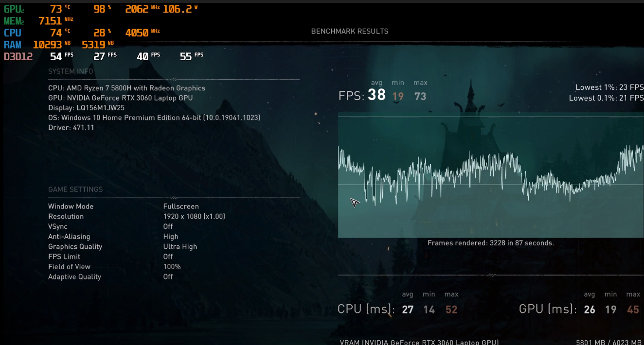Viewport: 644px width, 345px height.
Task: Click the BENCHMARK RESULTS title
Action: 350,31
